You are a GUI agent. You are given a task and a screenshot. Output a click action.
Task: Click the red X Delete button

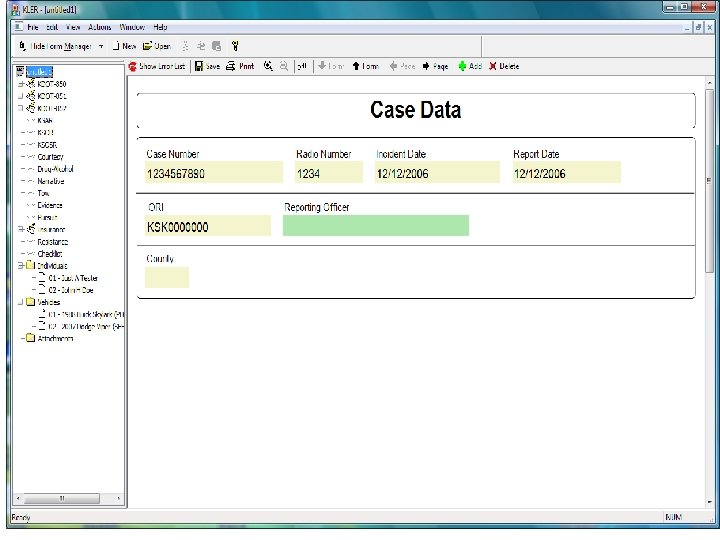504,66
